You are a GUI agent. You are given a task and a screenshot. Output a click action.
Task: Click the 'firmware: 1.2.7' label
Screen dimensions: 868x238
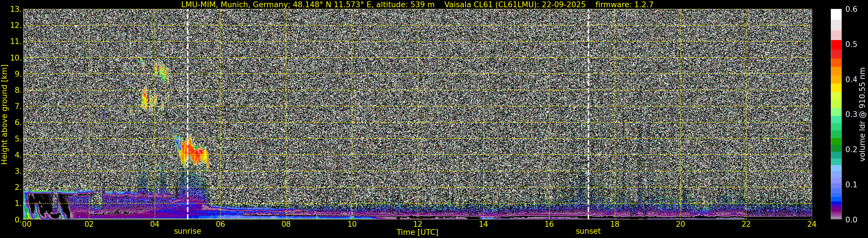coord(624,5)
